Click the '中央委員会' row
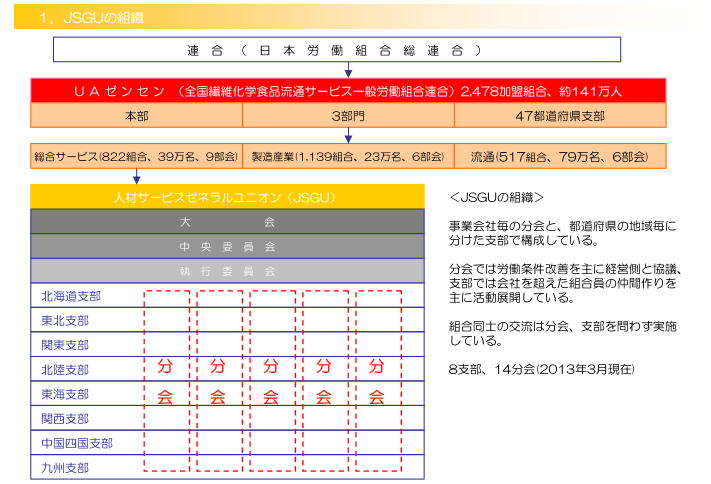The width and height of the screenshot is (711, 484). 227,246
